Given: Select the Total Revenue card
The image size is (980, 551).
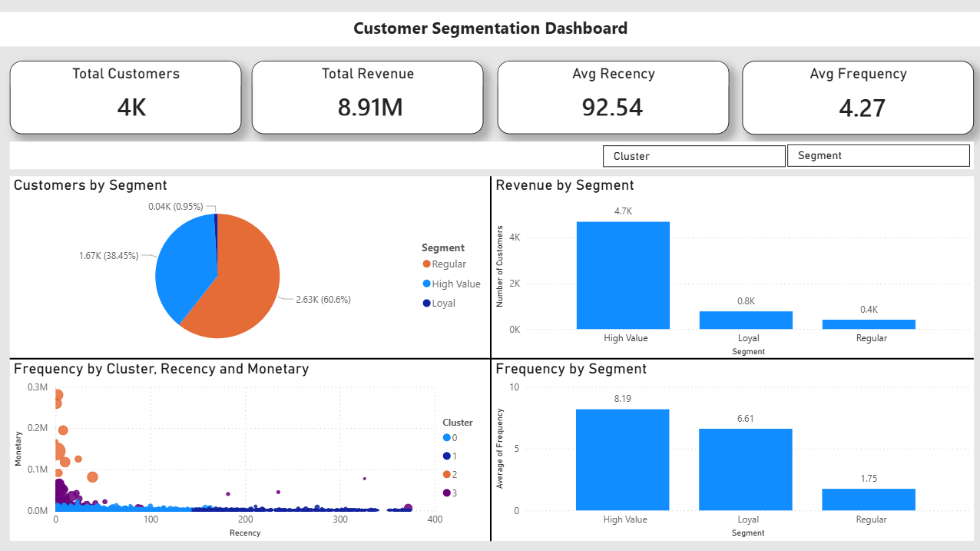Looking at the screenshot, I should 368,98.
